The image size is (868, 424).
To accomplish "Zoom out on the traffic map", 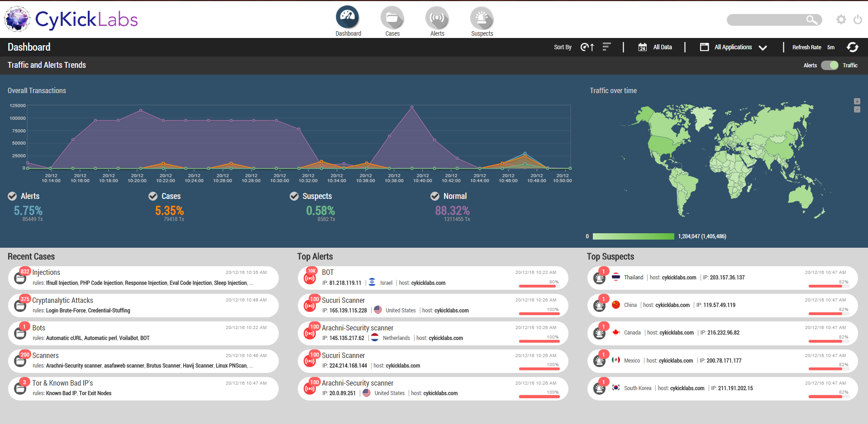I will click(857, 109).
